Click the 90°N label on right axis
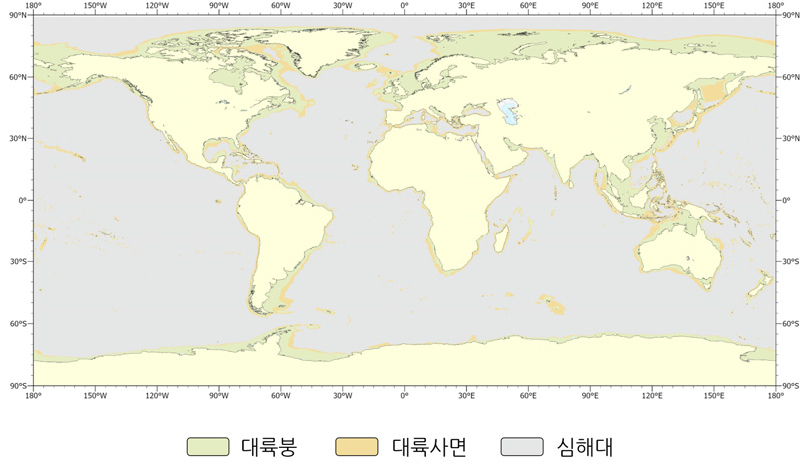The height and width of the screenshot is (467, 804). click(x=791, y=15)
